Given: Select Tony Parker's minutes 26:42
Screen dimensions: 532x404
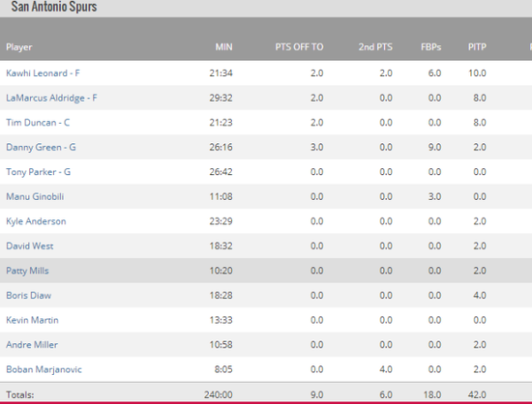Looking at the screenshot, I should 221,172.
